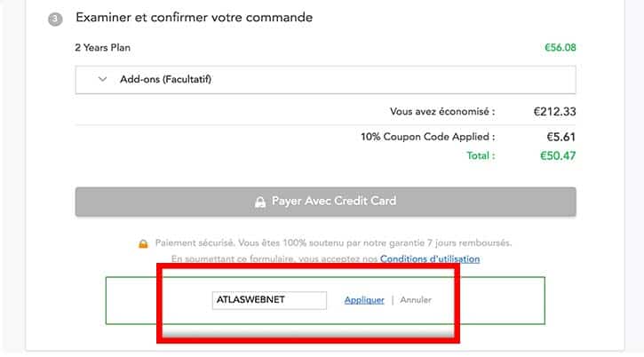Click Annuler to cancel the coupon

pyautogui.click(x=416, y=300)
